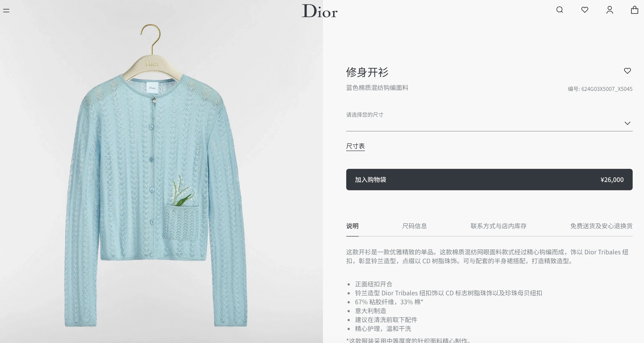Screen dimensions: 644x343
Task: Open the wishlist heart in the header
Action: (585, 10)
